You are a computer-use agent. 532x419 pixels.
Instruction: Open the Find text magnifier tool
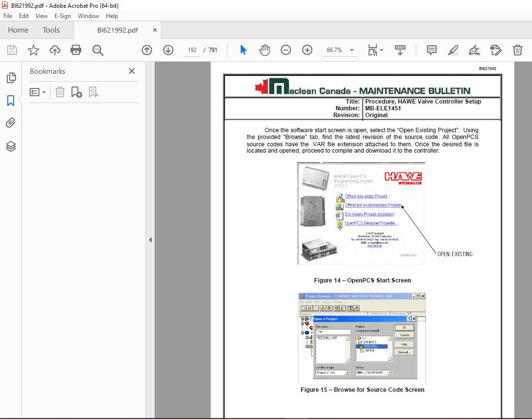click(x=98, y=50)
